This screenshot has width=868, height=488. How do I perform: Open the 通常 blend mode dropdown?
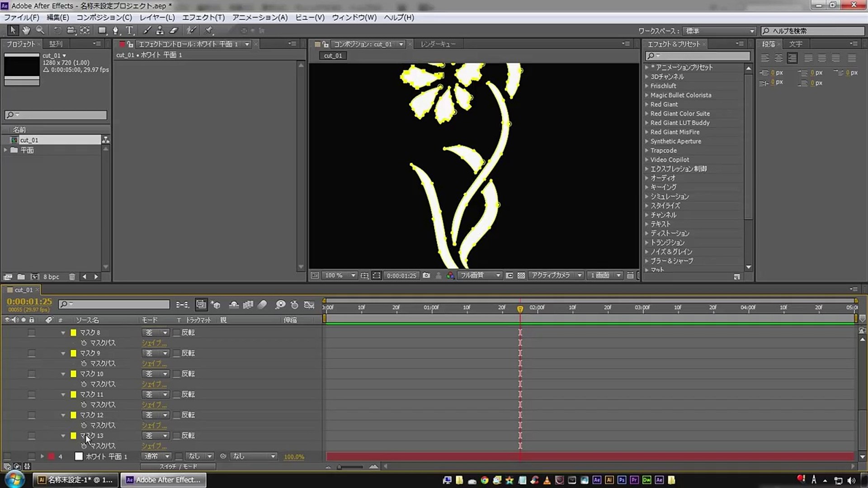click(156, 456)
